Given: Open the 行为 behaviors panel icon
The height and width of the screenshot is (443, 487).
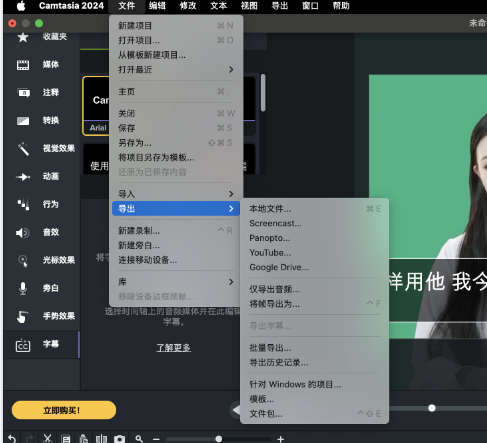Looking at the screenshot, I should pos(23,204).
